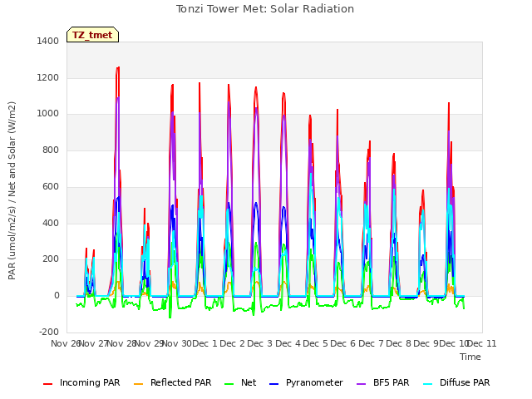Toggle BF5 PAR legend entry

pyautogui.click(x=383, y=382)
